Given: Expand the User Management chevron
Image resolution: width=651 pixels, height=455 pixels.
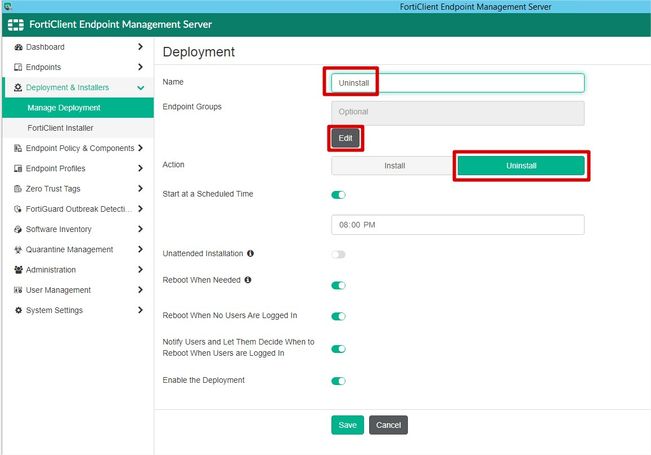Looking at the screenshot, I should [x=140, y=290].
